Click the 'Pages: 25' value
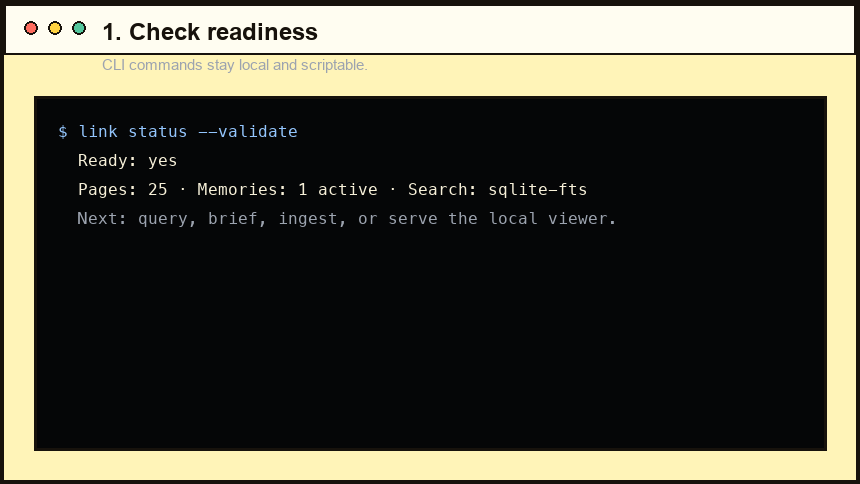 click(x=122, y=190)
